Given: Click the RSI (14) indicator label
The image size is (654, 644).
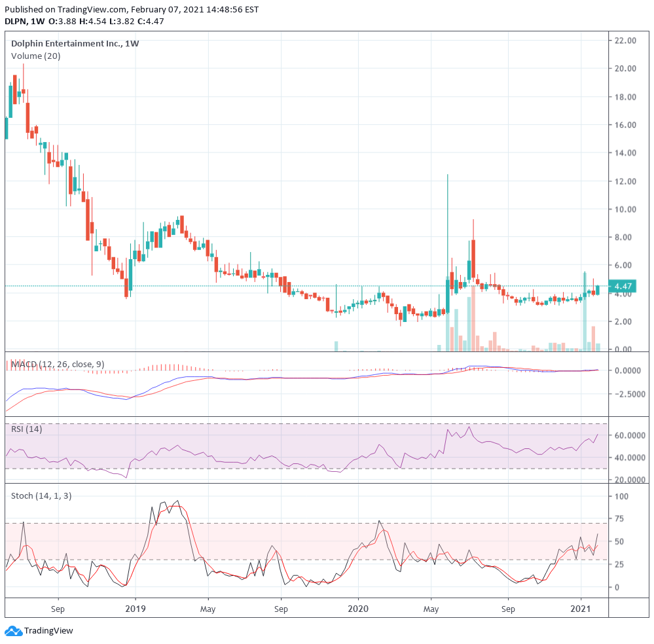Looking at the screenshot, I should click(x=27, y=429).
